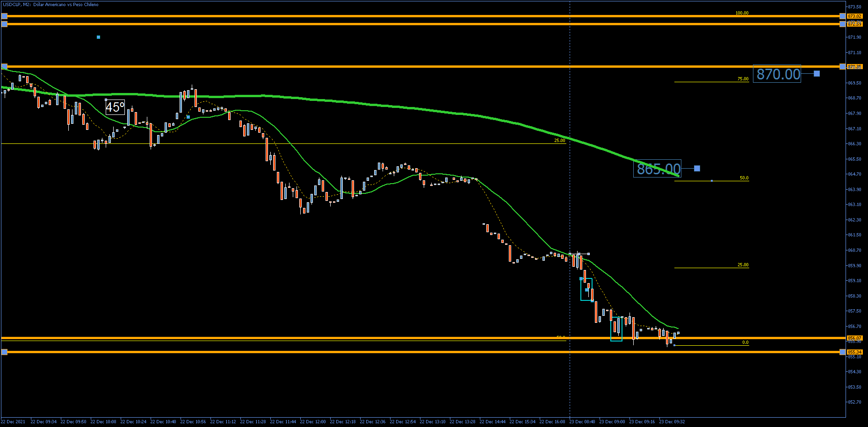
Task: Grab left-end handle of 873.02 line
Action: (x=4, y=16)
